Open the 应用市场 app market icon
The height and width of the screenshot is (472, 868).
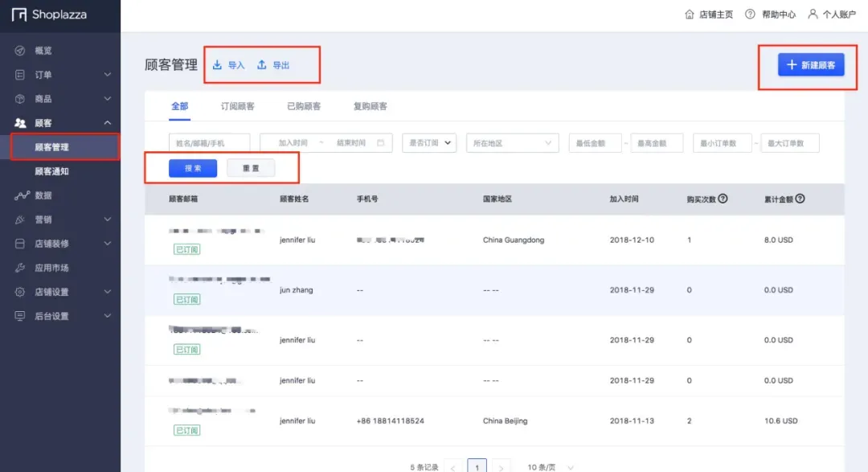[20, 268]
